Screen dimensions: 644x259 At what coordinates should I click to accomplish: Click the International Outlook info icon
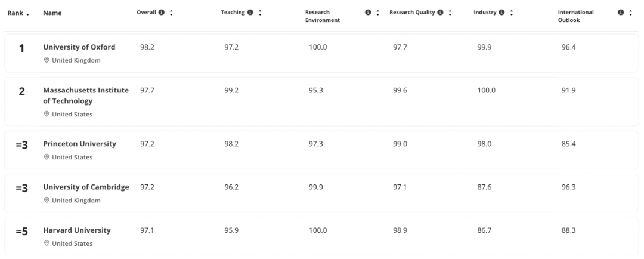click(x=622, y=13)
